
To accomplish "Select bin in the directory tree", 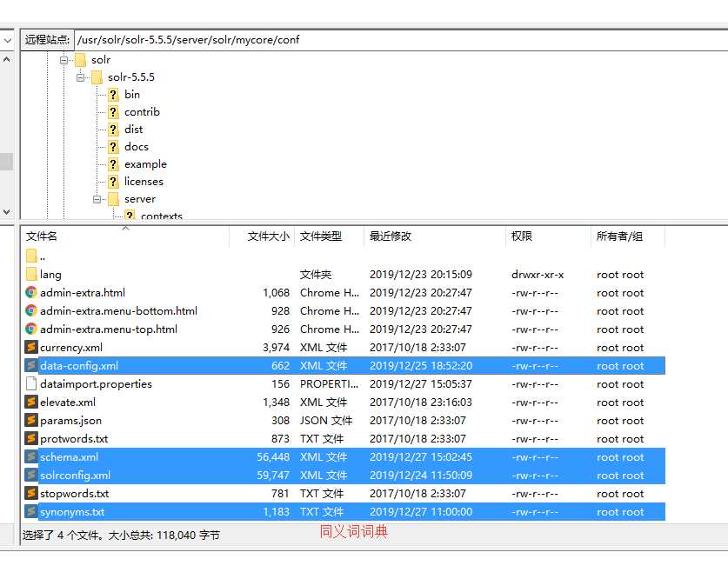I will pyautogui.click(x=132, y=95).
